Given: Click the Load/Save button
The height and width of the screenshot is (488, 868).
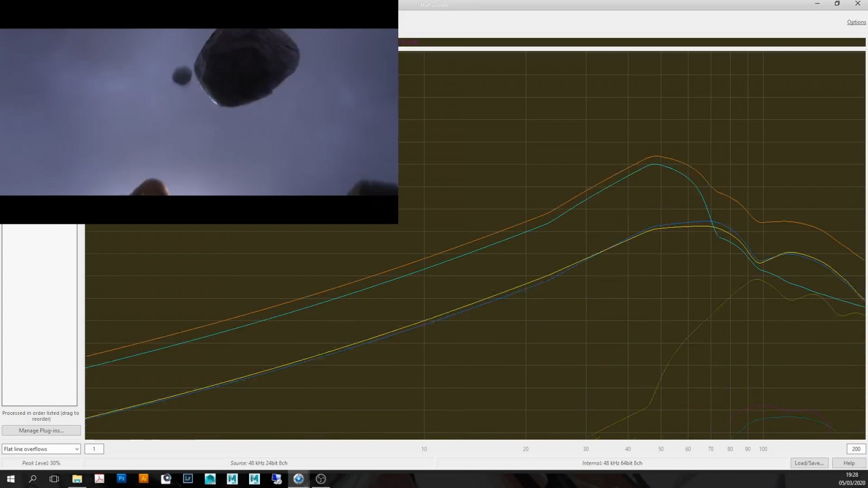Looking at the screenshot, I should [809, 463].
